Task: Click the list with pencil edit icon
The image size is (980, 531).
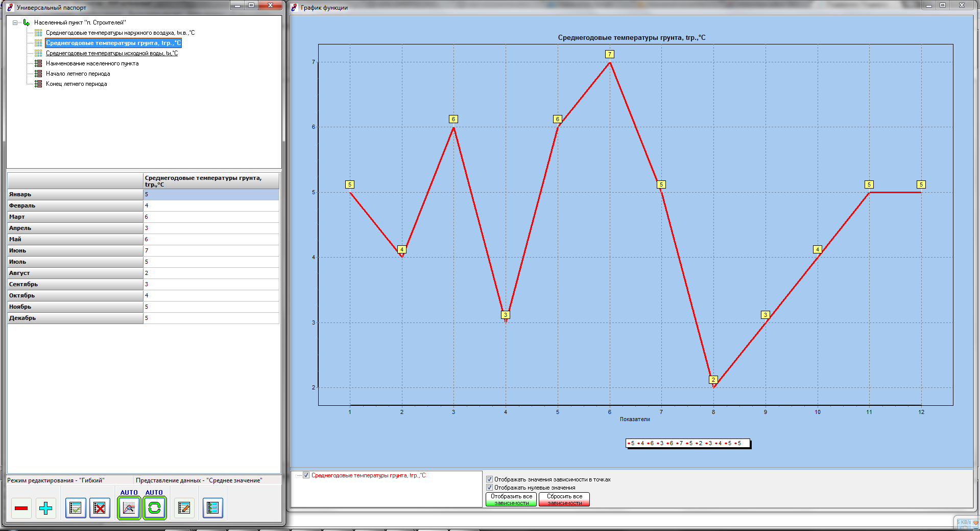Action: [x=184, y=508]
